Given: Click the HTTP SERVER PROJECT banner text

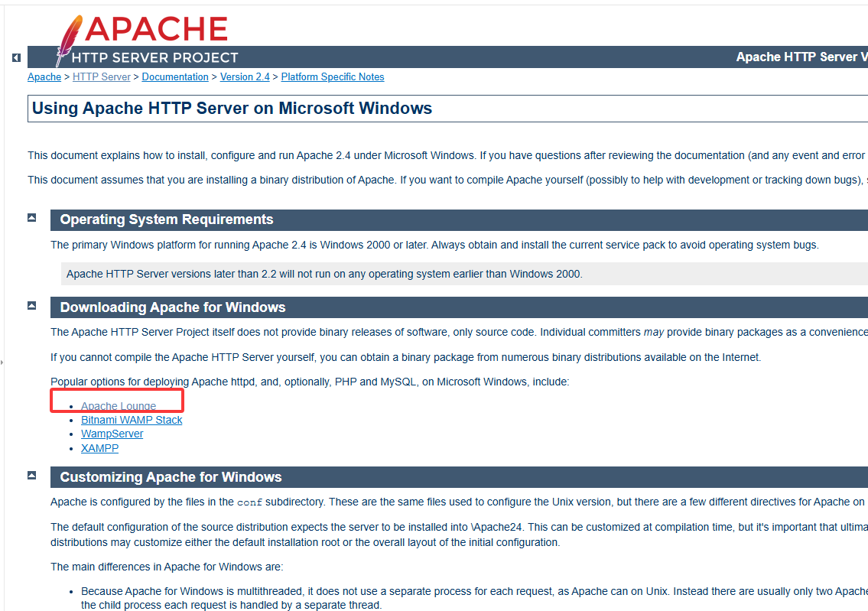Looking at the screenshot, I should pyautogui.click(x=154, y=57).
